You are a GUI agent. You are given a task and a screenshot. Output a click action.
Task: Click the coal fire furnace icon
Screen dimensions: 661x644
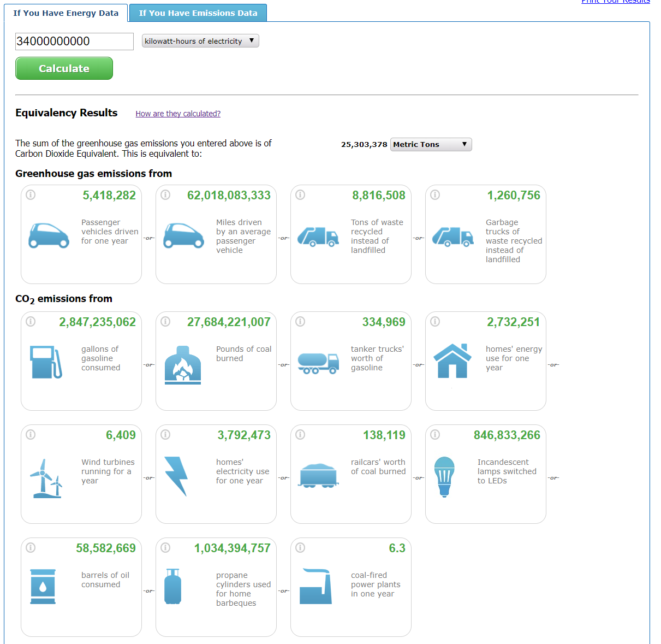(x=183, y=365)
